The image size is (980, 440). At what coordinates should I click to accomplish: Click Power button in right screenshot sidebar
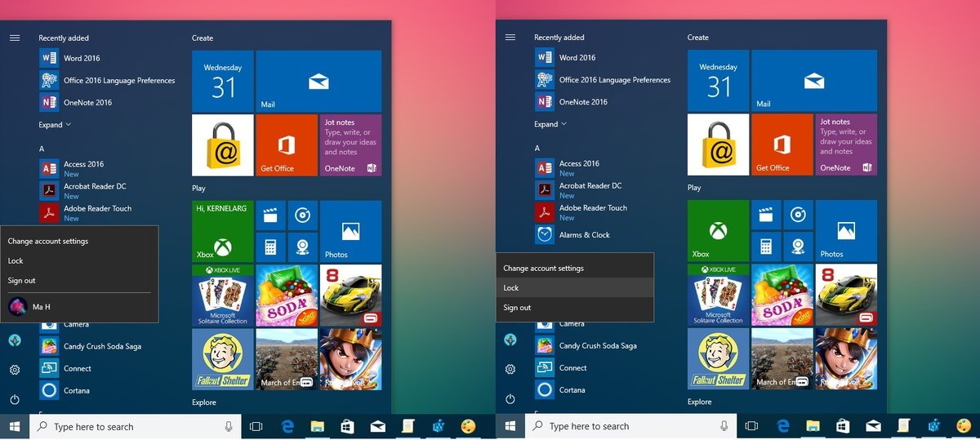pyautogui.click(x=510, y=398)
